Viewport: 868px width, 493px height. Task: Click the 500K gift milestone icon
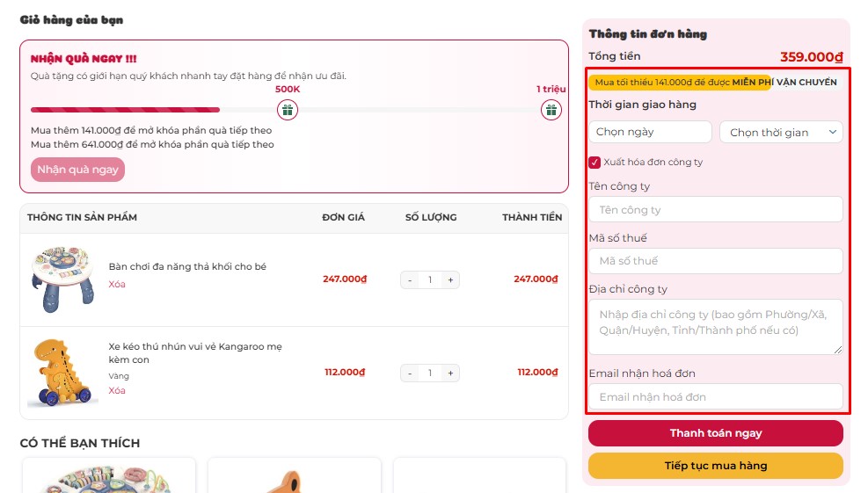(288, 110)
